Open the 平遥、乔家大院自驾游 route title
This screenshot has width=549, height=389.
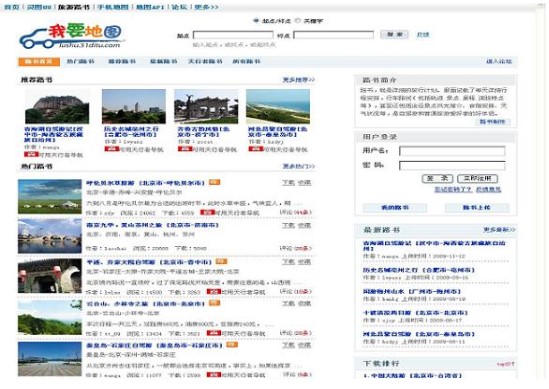click(150, 262)
